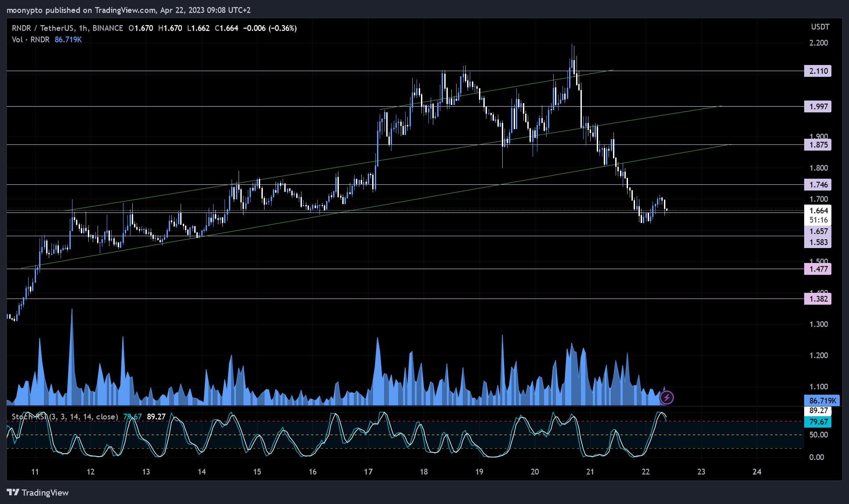Click the -0.006 (-0.36%) change value
Viewport: 849px width, 504px height.
tap(270, 28)
